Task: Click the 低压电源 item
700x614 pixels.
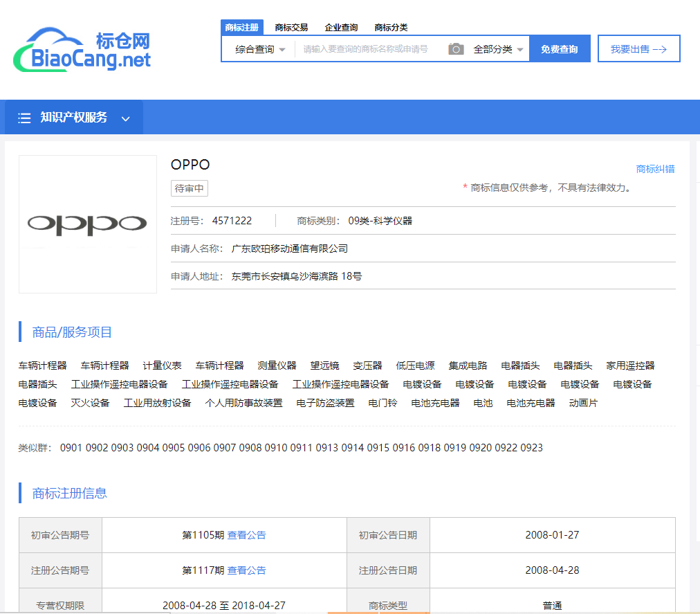Action: pos(415,365)
